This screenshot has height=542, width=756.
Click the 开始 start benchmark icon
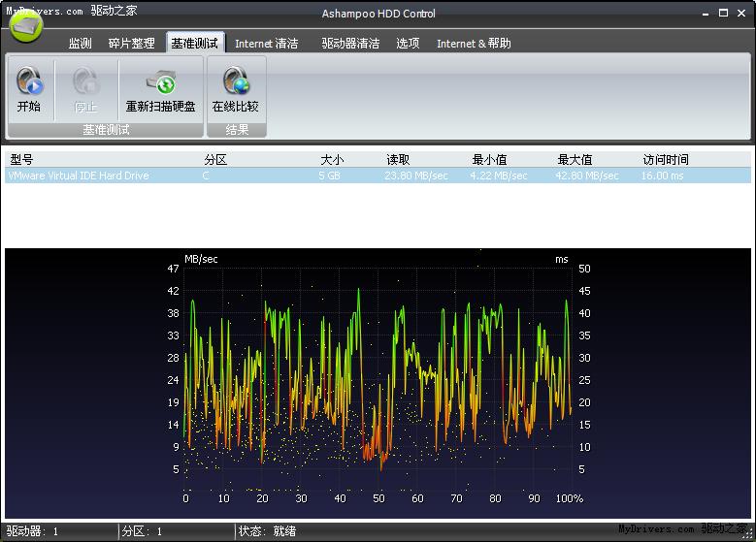pos(29,81)
